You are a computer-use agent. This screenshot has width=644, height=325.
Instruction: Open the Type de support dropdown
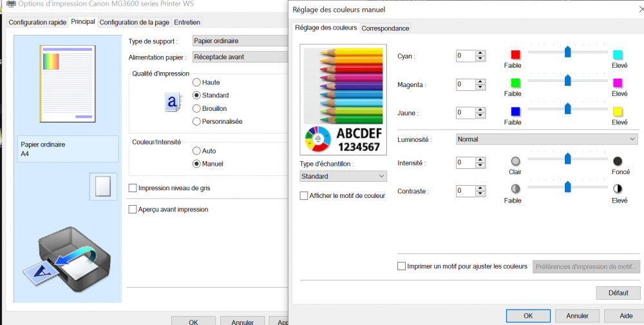[x=240, y=41]
